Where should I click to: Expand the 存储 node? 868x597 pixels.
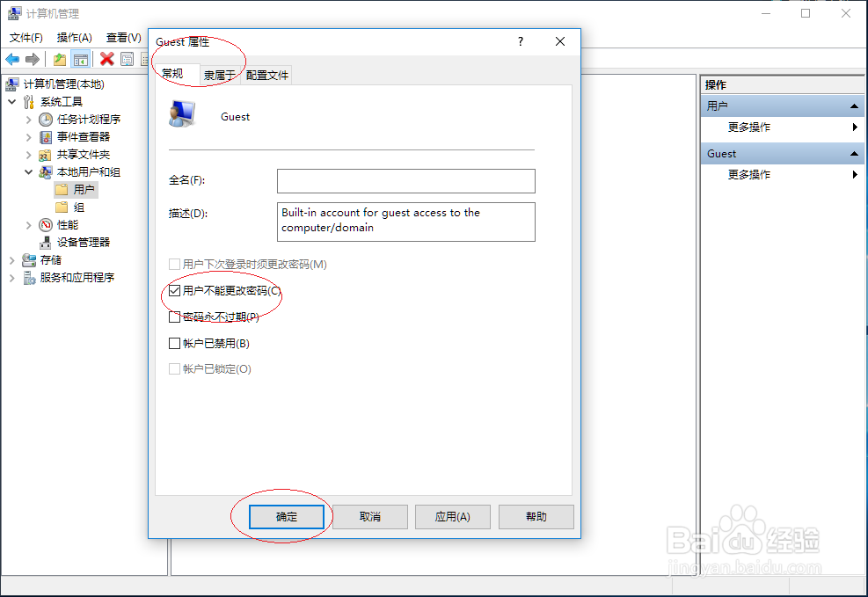tap(12, 260)
